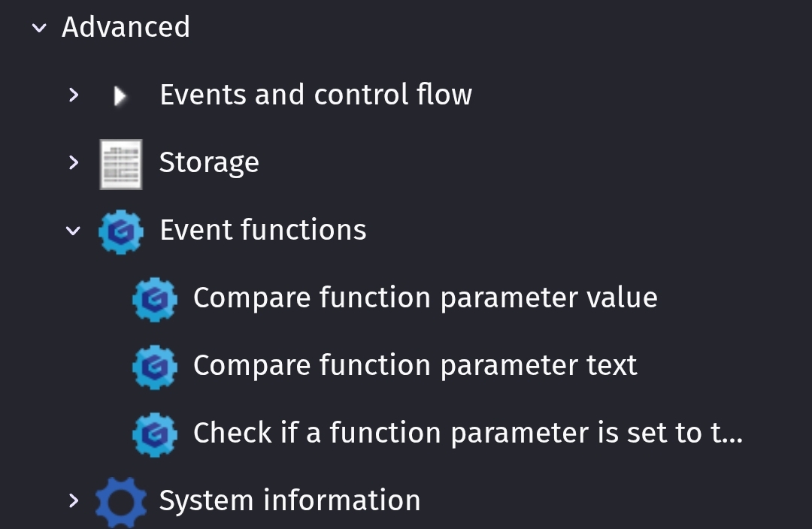Click the icon beside Compare function parameter value
Screen dimensions: 812x529
point(154,300)
